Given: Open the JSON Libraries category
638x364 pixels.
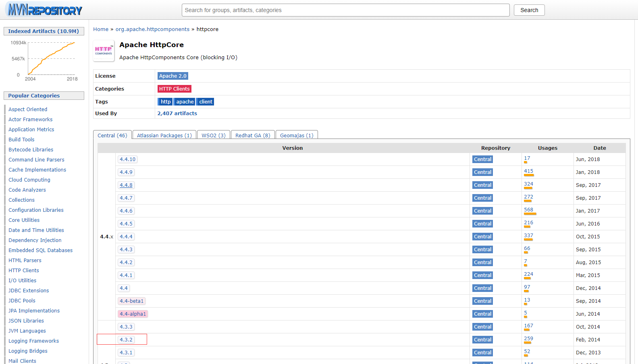Looking at the screenshot, I should click(x=26, y=321).
